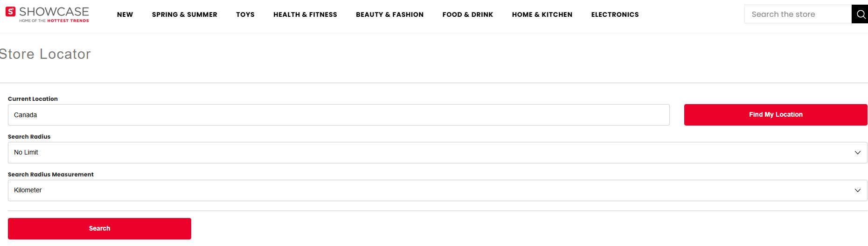Click the Kilometer dropdown chevron arrow
This screenshot has width=868, height=246.
tap(857, 190)
